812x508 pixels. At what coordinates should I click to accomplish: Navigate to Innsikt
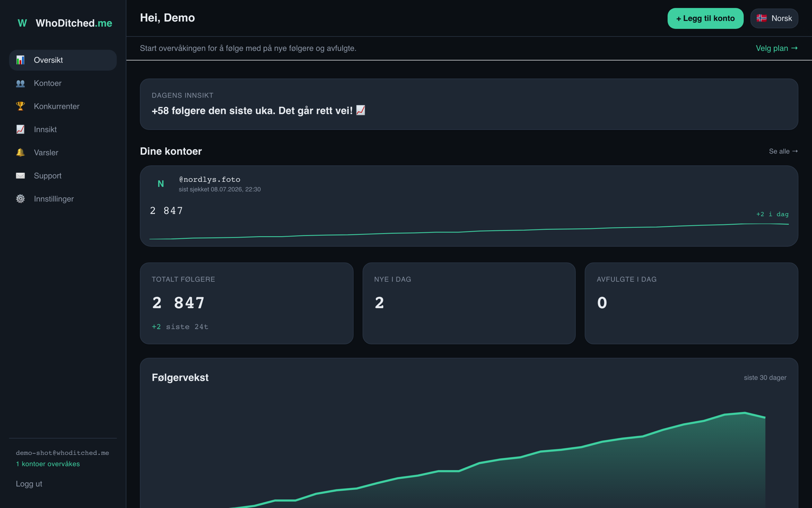pos(63,130)
